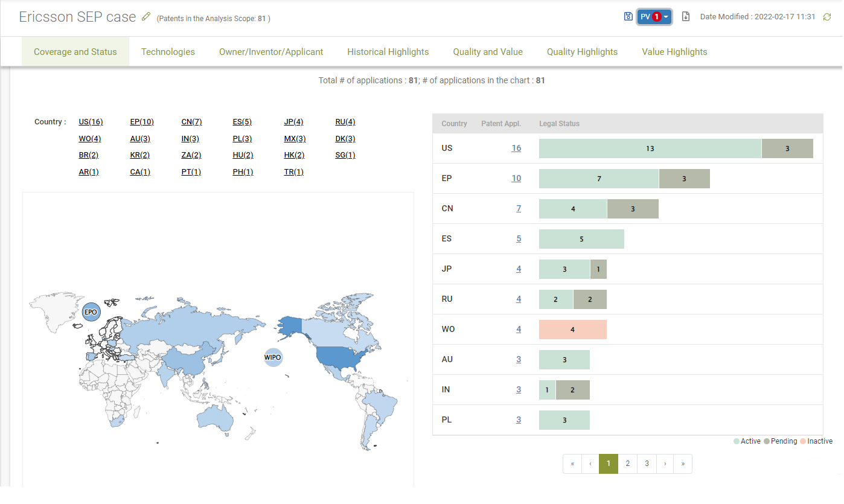
Task: Click the Country column header in table
Action: 454,124
